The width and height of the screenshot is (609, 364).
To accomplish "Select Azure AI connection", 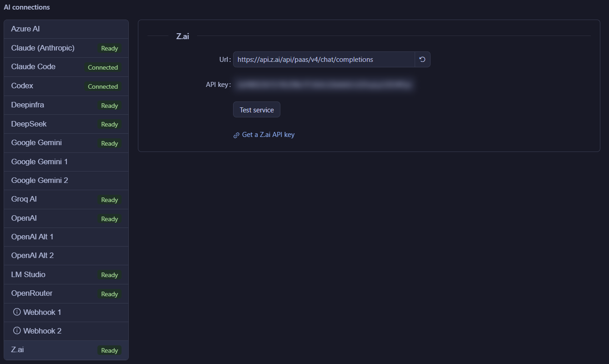I will click(x=66, y=29).
